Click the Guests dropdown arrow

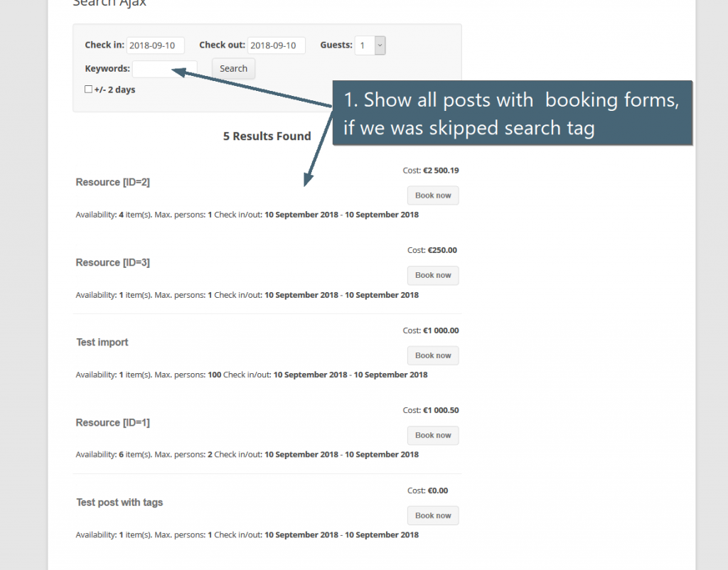(379, 45)
